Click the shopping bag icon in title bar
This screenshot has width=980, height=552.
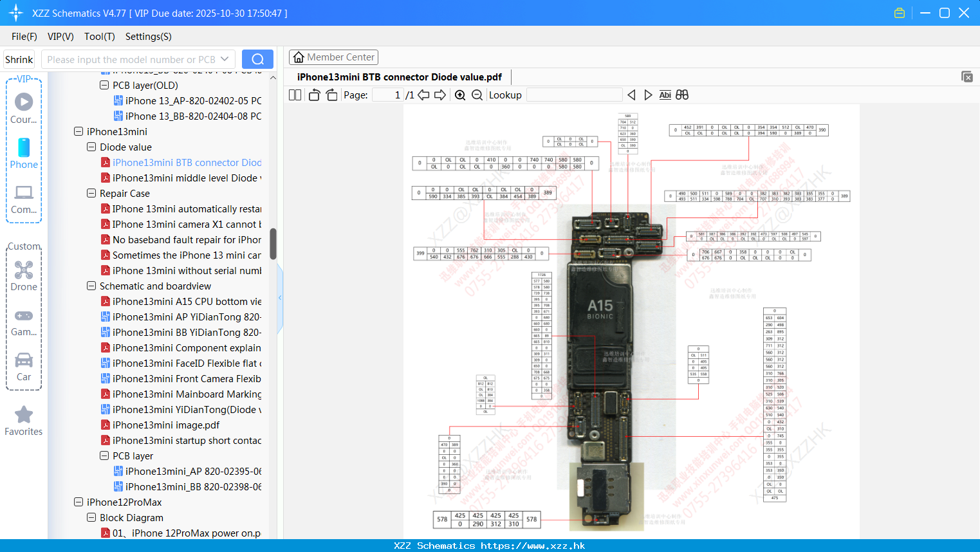click(x=900, y=13)
